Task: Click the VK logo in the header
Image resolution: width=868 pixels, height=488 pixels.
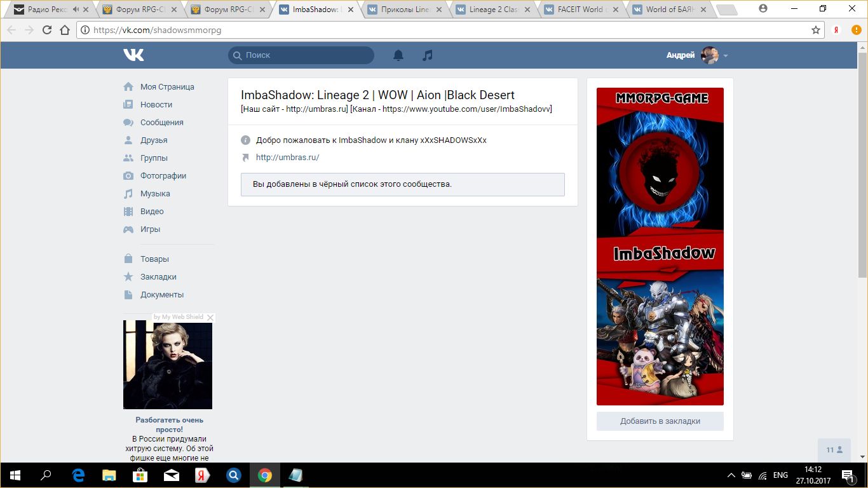Action: point(133,55)
